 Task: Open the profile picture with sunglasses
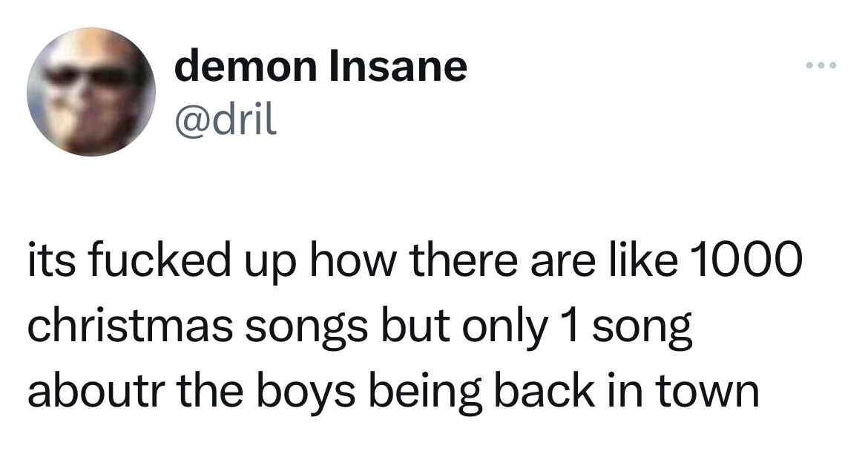pyautogui.click(x=91, y=92)
